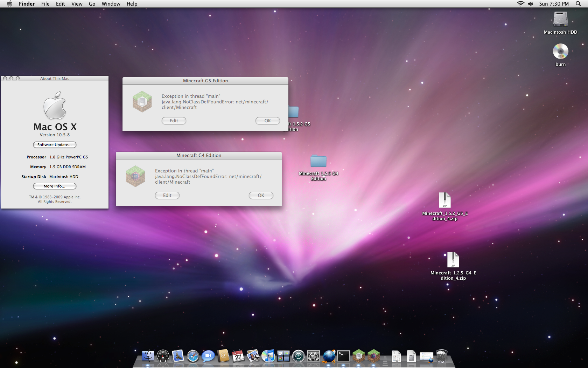Click the Minecraft G5 Edition title bar
588x368 pixels.
coord(205,81)
